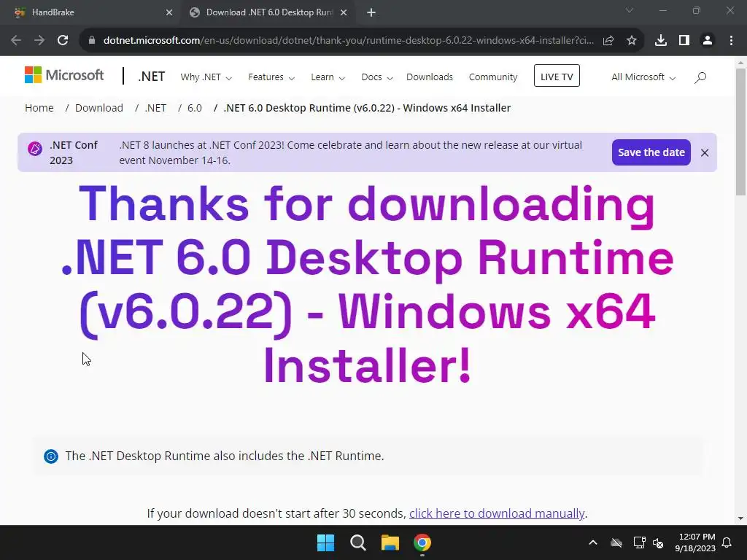The width and height of the screenshot is (747, 560).
Task: Open Windows taskbar search
Action: pos(357,542)
